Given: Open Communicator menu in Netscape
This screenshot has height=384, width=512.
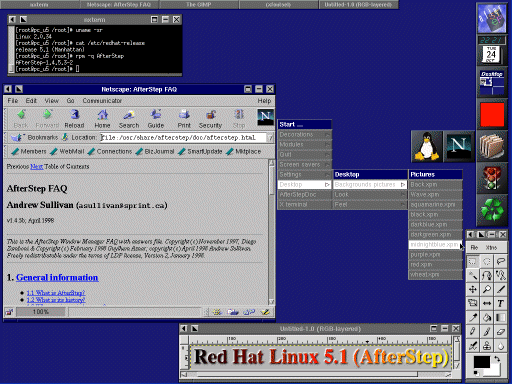Looking at the screenshot, I should click(x=102, y=101).
